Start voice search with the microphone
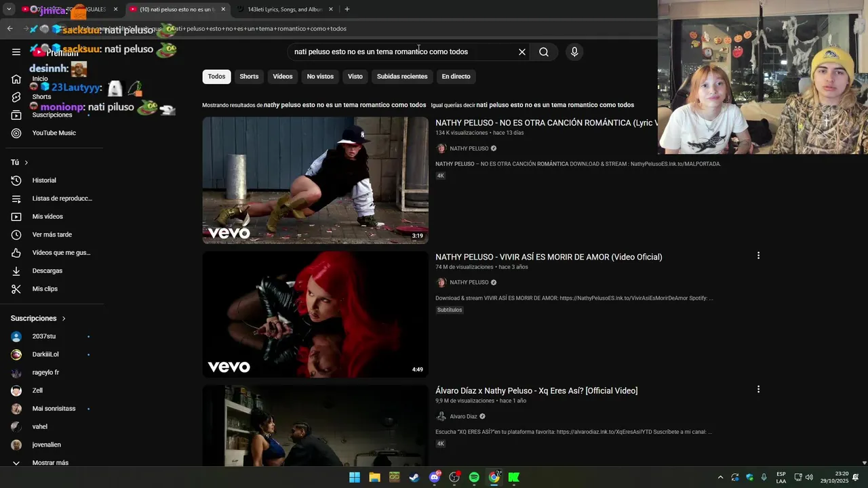The height and width of the screenshot is (488, 868). point(574,52)
